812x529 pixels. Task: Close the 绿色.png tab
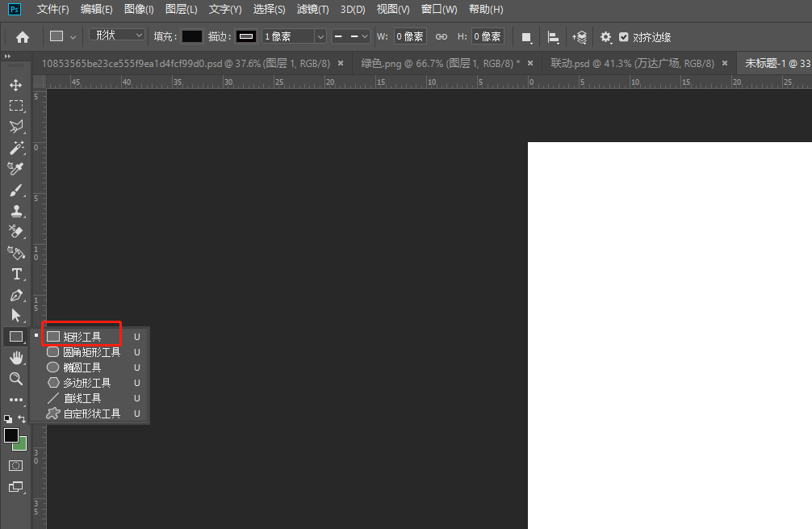tap(530, 63)
